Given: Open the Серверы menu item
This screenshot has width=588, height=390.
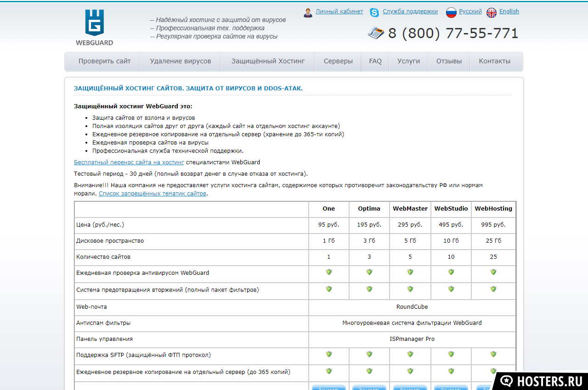Looking at the screenshot, I should click(338, 61).
